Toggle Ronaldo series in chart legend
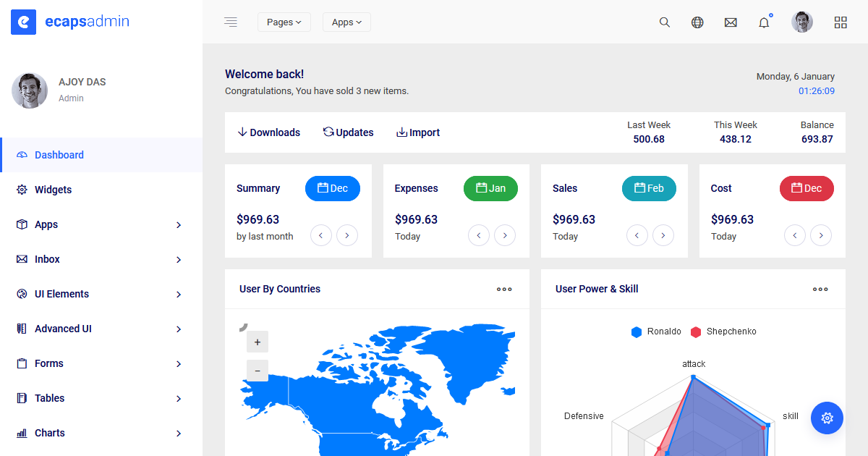The image size is (868, 456). click(656, 332)
